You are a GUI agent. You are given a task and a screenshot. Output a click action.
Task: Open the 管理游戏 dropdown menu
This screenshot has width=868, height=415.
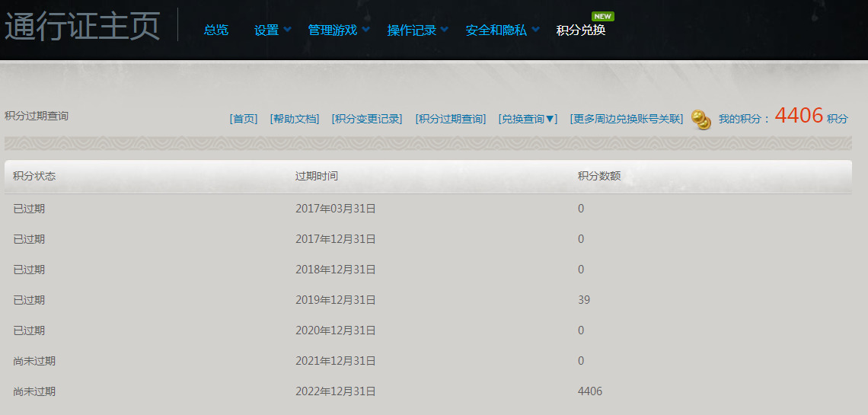click(338, 30)
